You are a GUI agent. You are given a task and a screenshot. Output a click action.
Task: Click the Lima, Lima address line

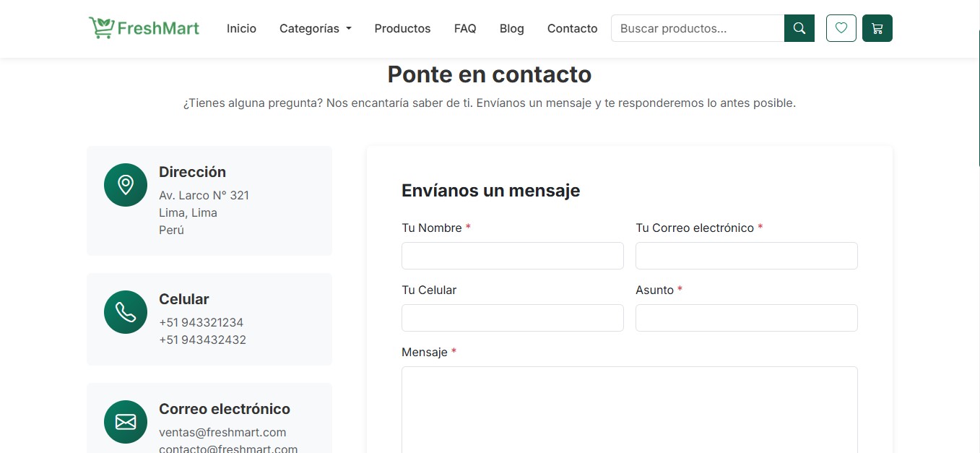(188, 212)
